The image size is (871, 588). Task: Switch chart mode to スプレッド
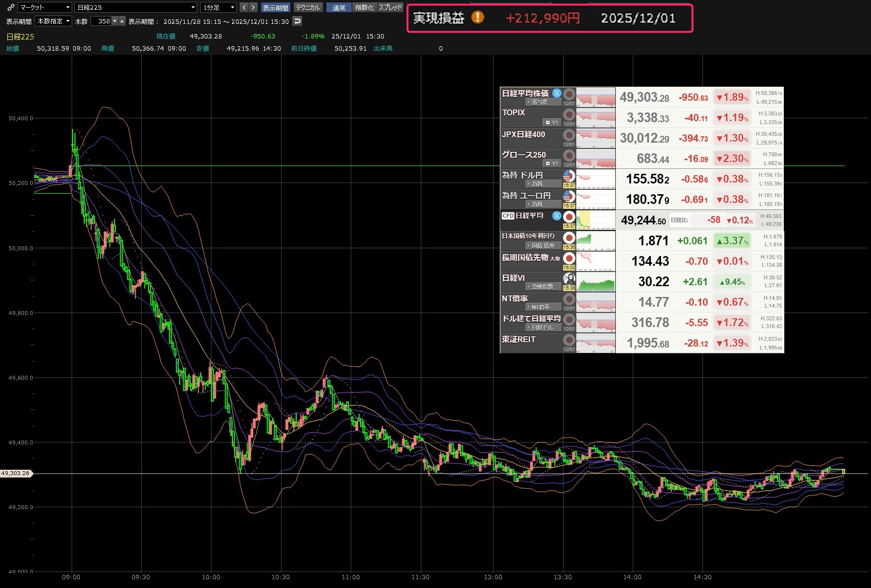391,7
